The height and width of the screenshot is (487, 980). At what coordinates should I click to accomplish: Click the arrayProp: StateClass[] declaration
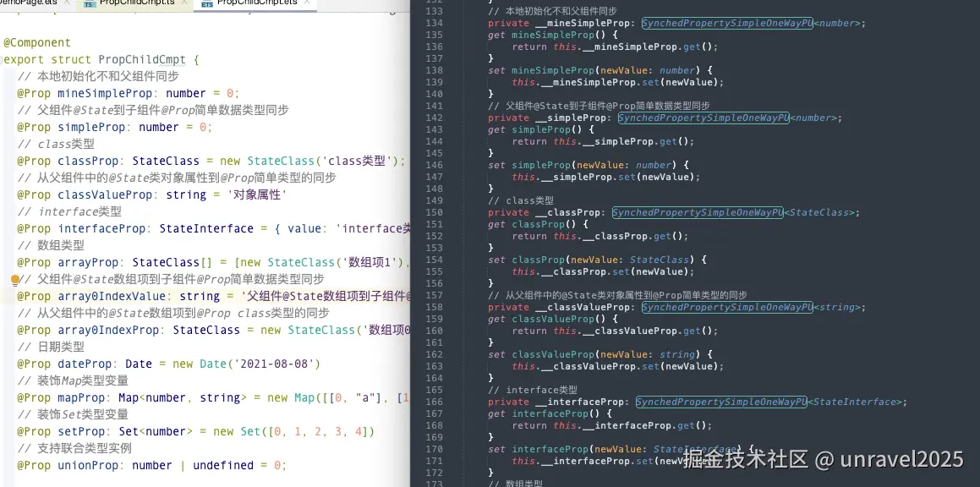tap(213, 262)
